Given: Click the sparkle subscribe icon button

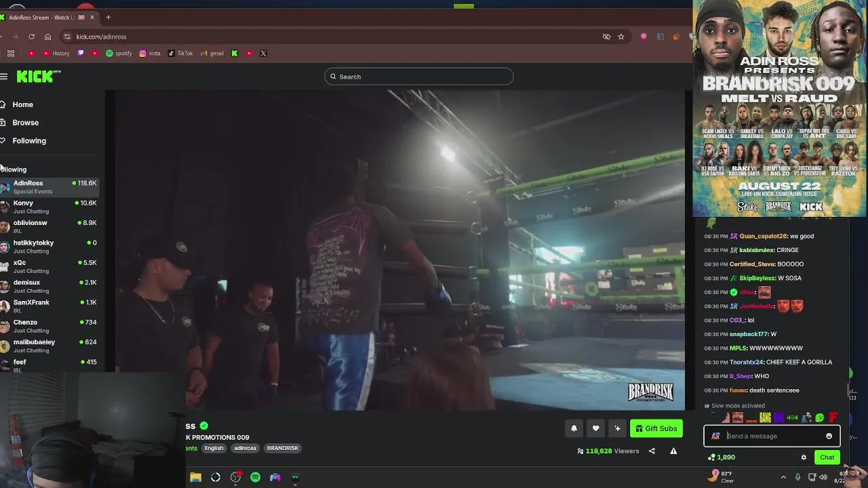Looking at the screenshot, I should coord(617,428).
